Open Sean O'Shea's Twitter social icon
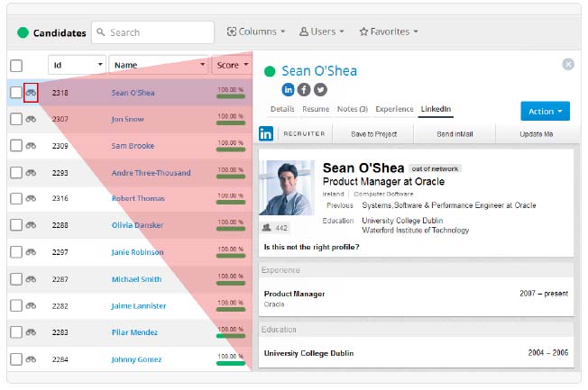588x390 pixels. (x=320, y=89)
